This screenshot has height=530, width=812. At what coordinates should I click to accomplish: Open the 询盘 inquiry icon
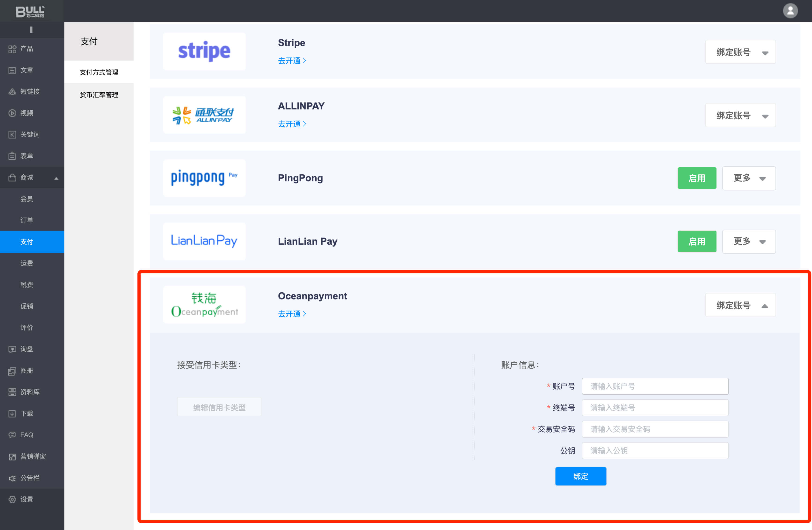pyautogui.click(x=12, y=349)
